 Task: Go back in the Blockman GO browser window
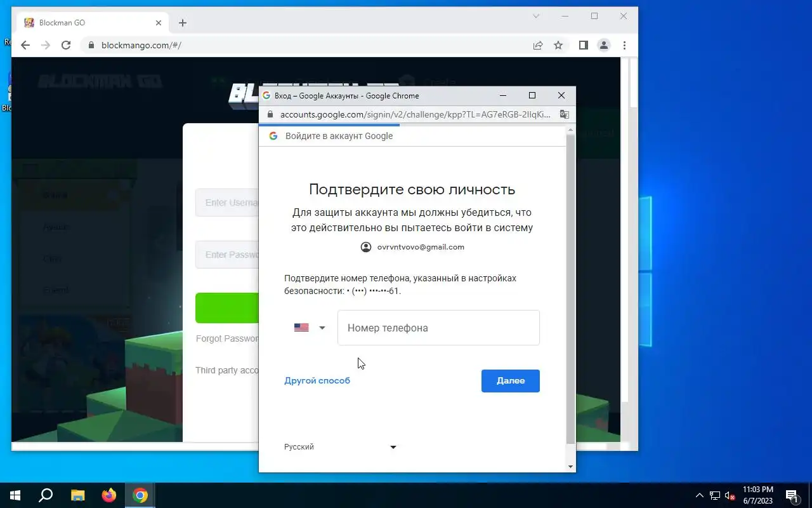point(25,45)
